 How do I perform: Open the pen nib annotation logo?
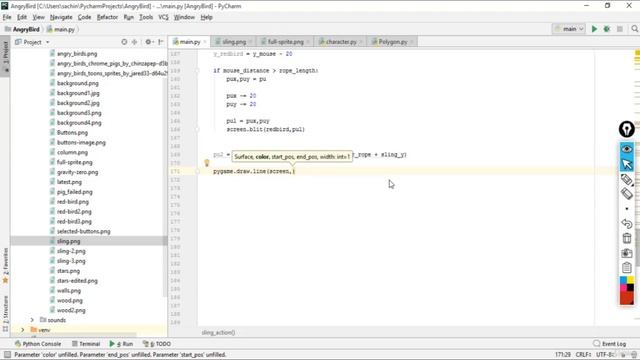pyautogui.click(x=627, y=129)
